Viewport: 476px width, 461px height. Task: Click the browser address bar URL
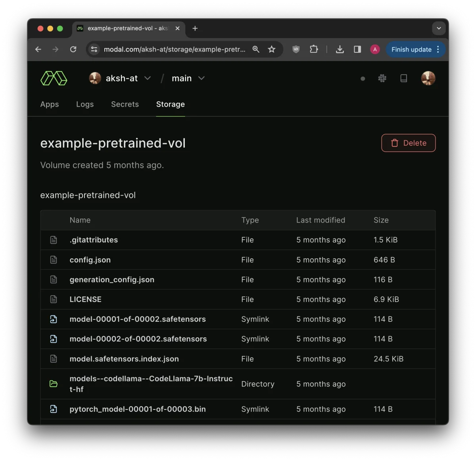point(175,49)
